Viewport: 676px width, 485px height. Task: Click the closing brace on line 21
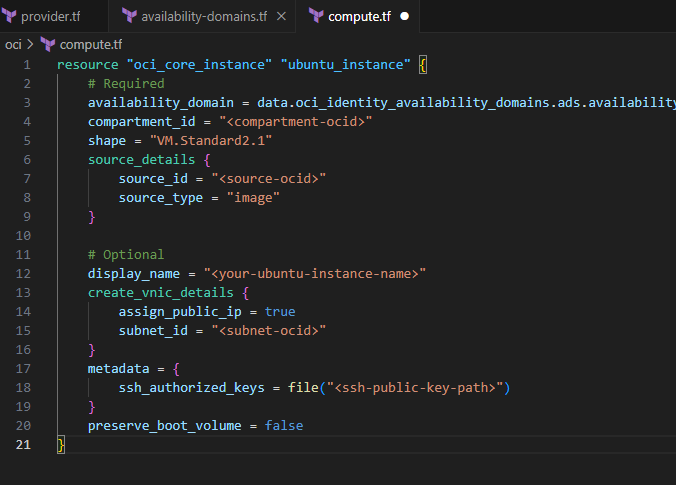61,444
